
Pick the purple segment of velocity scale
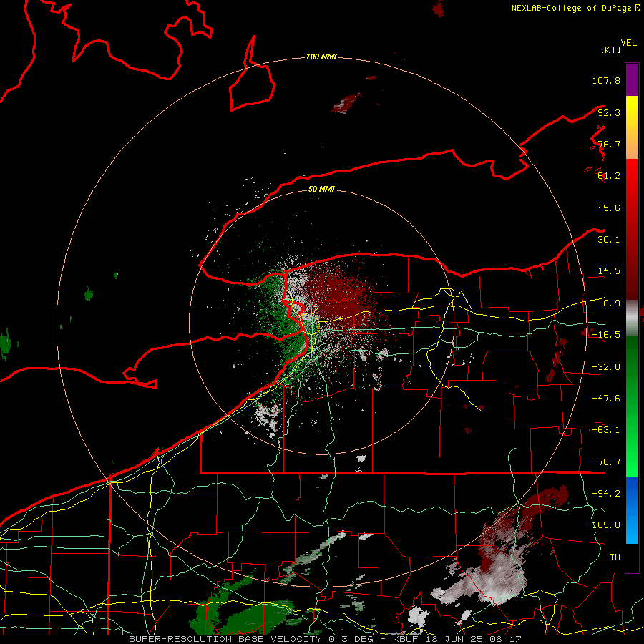click(632, 79)
